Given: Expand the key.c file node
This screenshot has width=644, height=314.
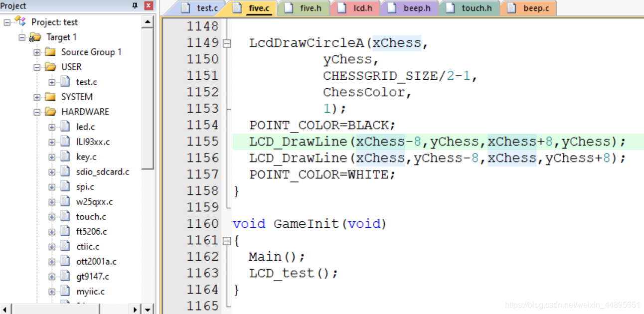Looking at the screenshot, I should coord(52,157).
